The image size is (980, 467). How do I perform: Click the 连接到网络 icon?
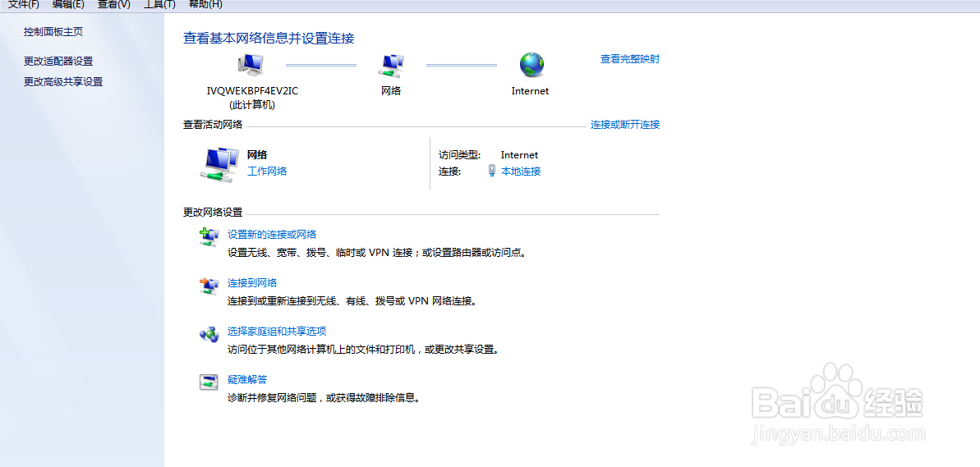(x=209, y=286)
